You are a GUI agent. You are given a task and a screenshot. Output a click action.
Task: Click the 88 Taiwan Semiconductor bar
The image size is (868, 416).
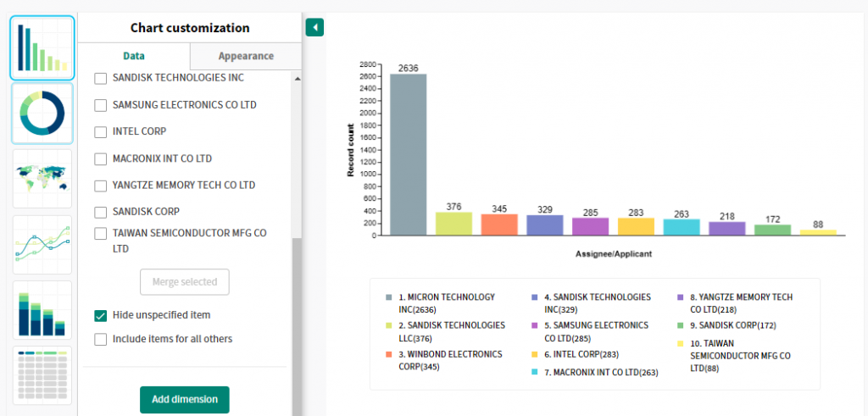[x=818, y=232]
